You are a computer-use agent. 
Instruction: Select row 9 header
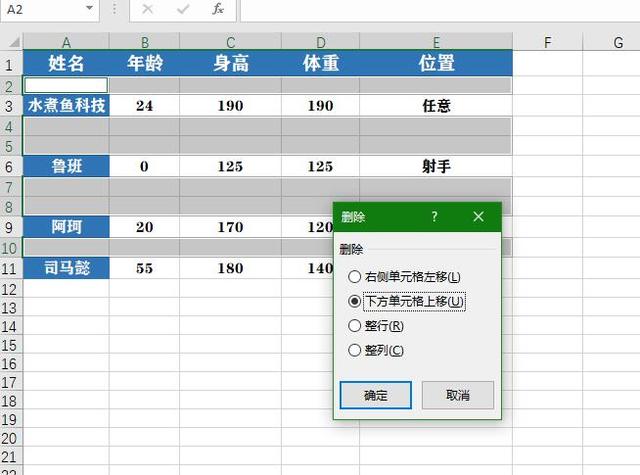click(x=9, y=227)
